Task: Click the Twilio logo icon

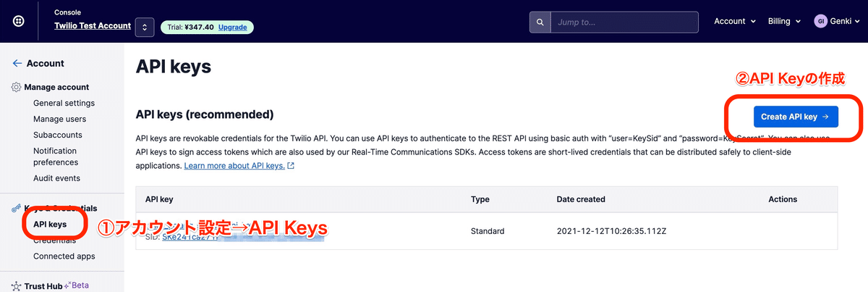Action: coord(19,21)
